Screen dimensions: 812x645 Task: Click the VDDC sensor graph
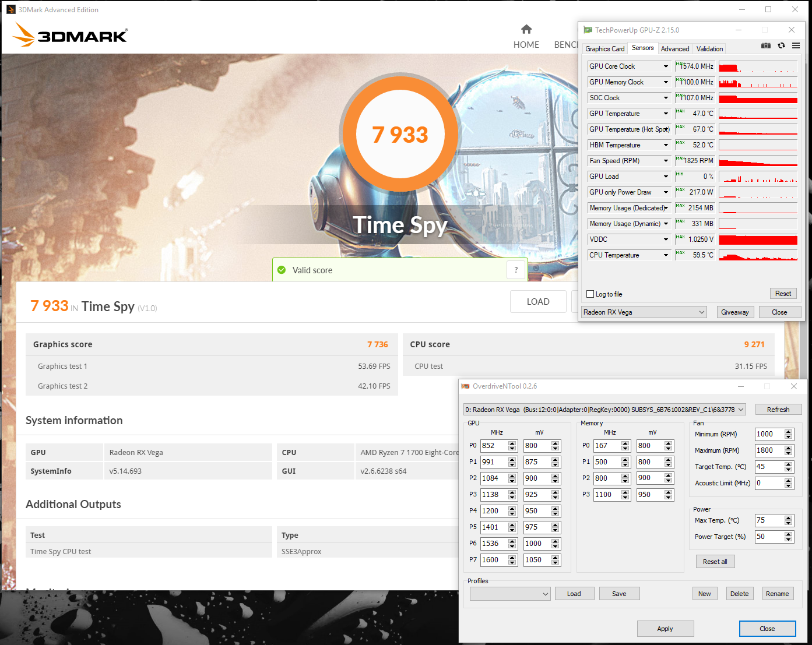(x=758, y=239)
